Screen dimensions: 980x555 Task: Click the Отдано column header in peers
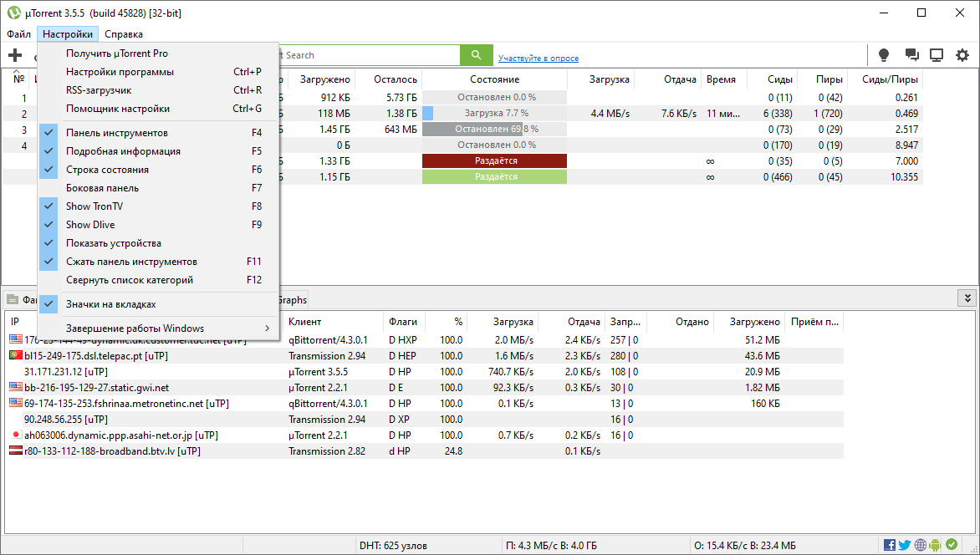[680, 322]
